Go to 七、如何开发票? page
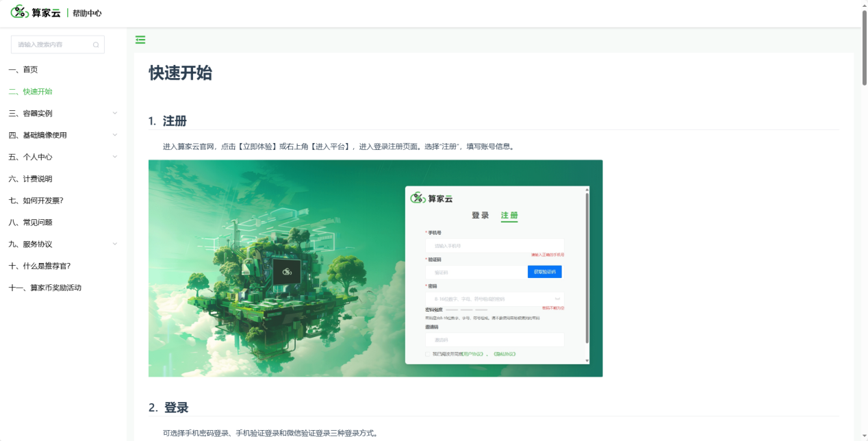Viewport: 868px width, 441px height. (36, 201)
